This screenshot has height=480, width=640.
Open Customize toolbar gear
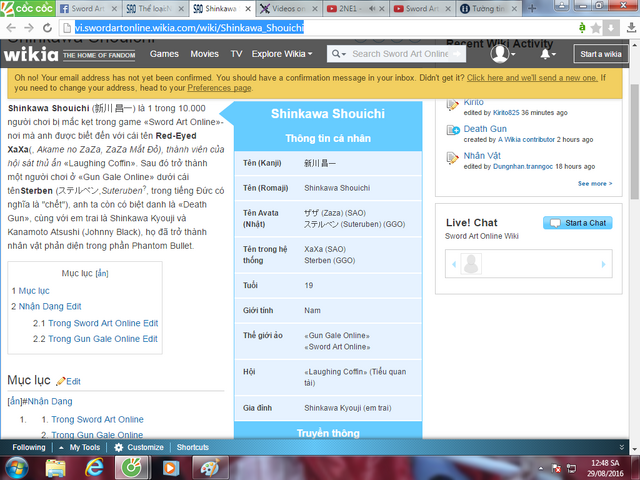[139, 447]
